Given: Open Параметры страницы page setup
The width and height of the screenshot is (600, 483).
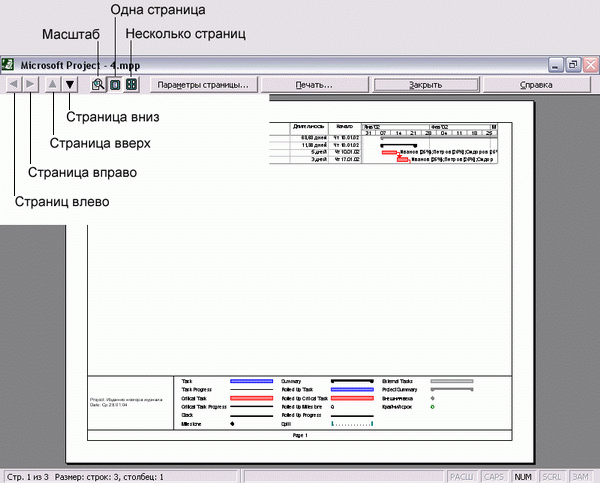Looking at the screenshot, I should click(x=203, y=85).
